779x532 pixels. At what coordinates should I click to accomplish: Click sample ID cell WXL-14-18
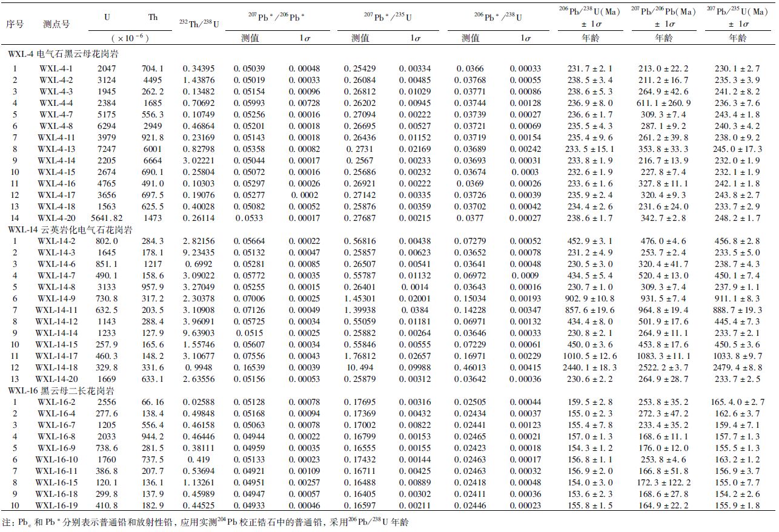56,367
